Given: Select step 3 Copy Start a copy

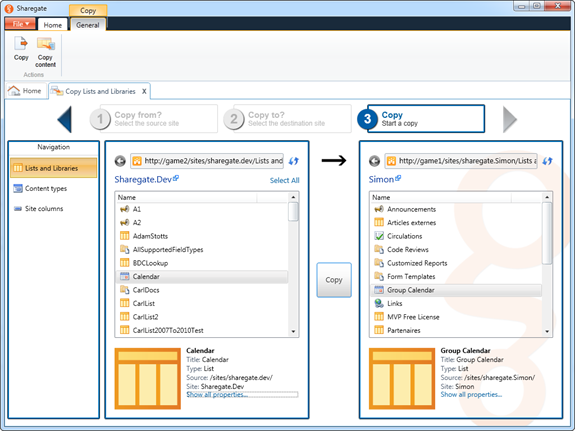Looking at the screenshot, I should click(x=421, y=119).
